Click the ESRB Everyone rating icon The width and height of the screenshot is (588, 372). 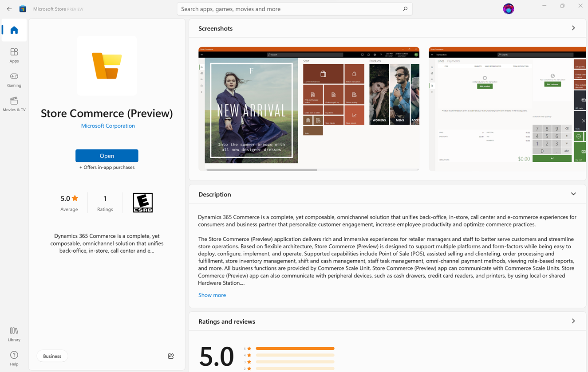click(143, 203)
